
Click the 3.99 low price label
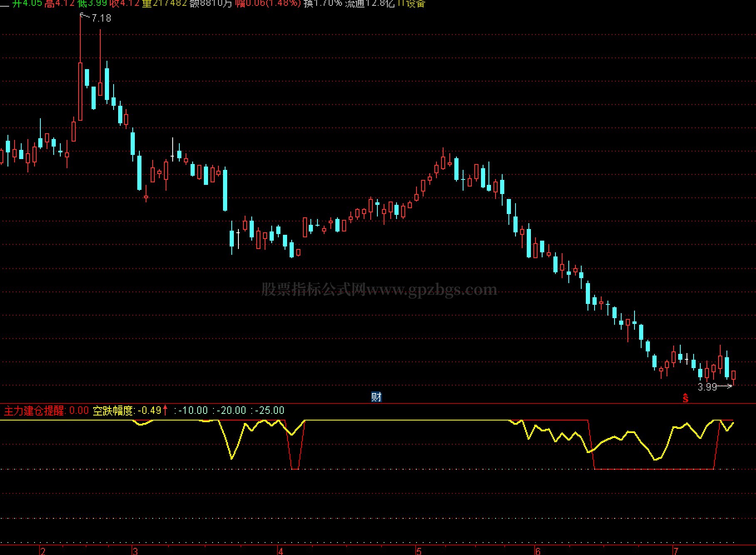[707, 387]
